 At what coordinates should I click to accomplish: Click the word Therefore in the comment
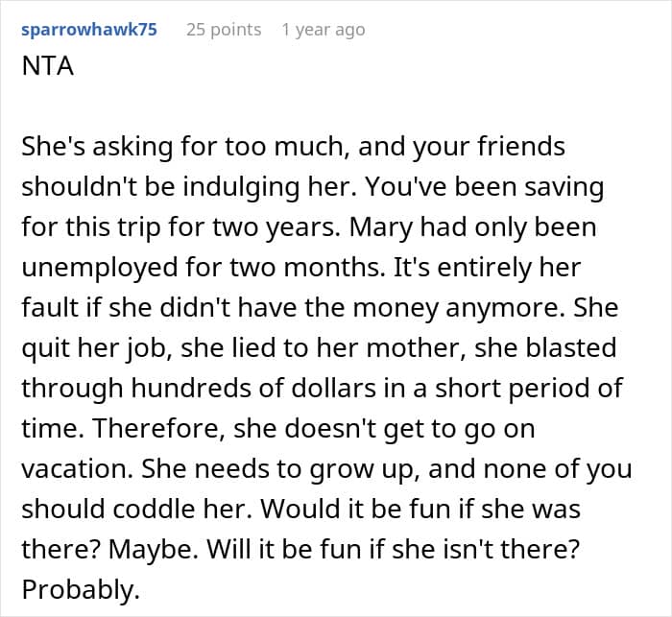tap(158, 429)
